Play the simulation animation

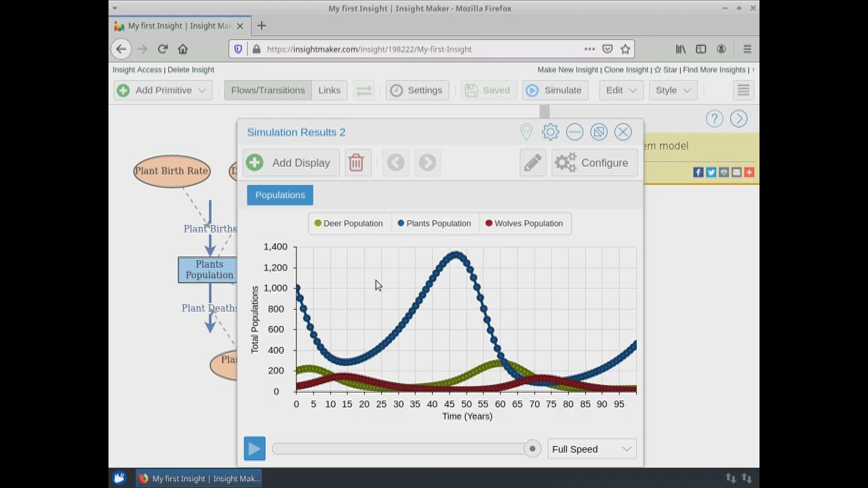point(254,449)
